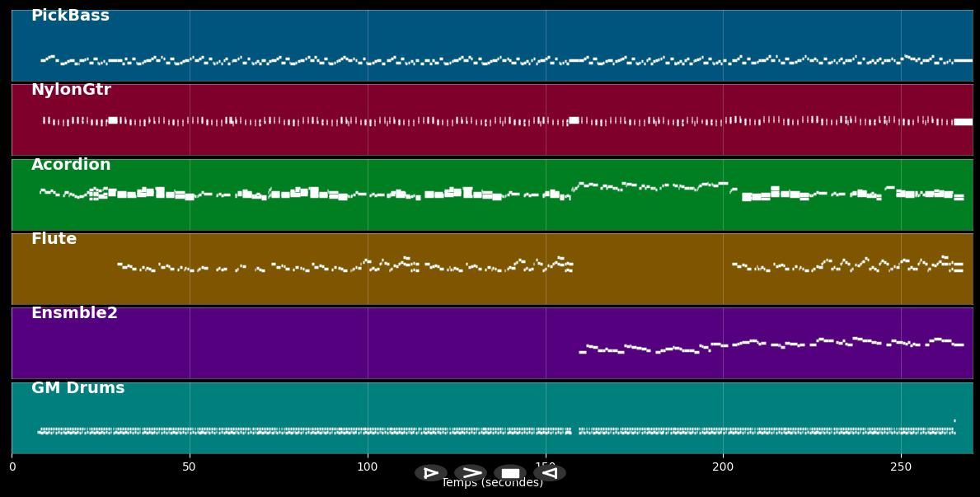980x497 pixels.
Task: Click the Flute track name
Action: pyautogui.click(x=54, y=239)
